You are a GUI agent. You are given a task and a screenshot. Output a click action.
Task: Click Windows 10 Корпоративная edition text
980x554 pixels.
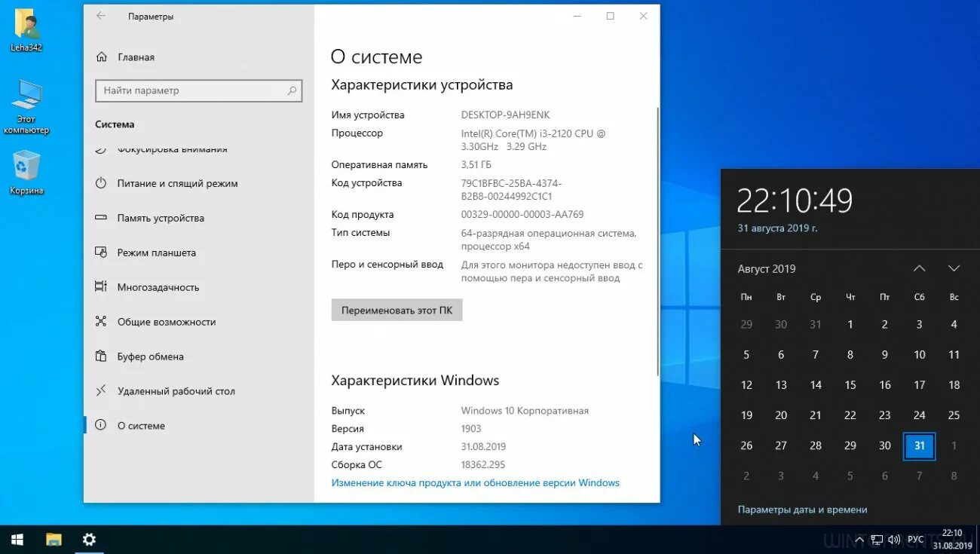[525, 411]
